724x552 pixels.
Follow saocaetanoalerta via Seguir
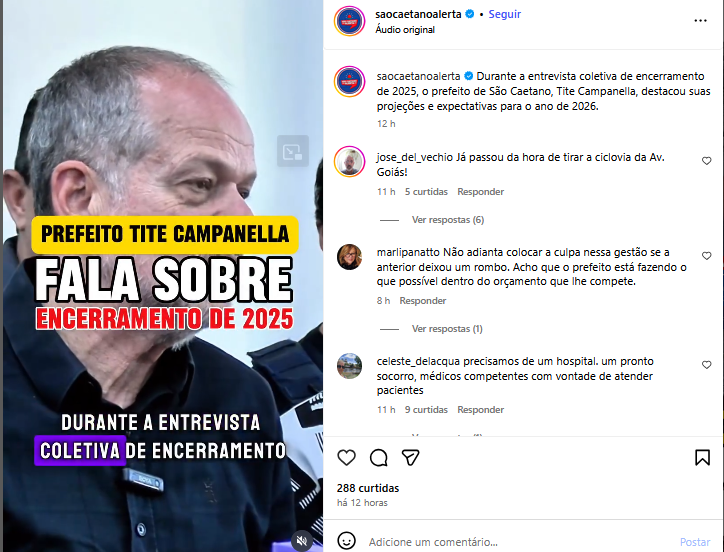[505, 14]
